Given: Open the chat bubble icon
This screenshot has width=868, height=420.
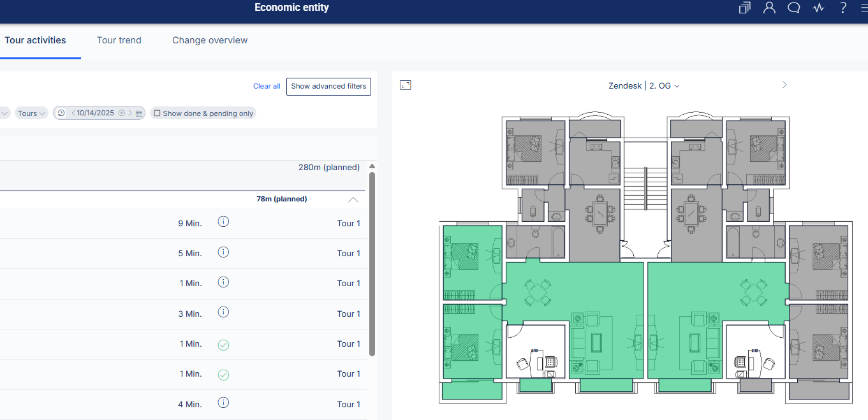Looking at the screenshot, I should pos(794,8).
